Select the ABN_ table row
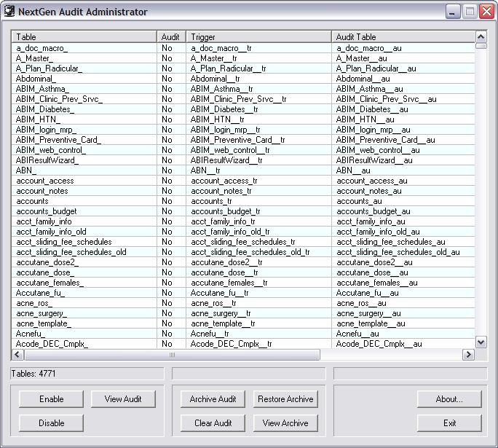Screen dimensions: 498x448 pyautogui.click(x=243, y=170)
